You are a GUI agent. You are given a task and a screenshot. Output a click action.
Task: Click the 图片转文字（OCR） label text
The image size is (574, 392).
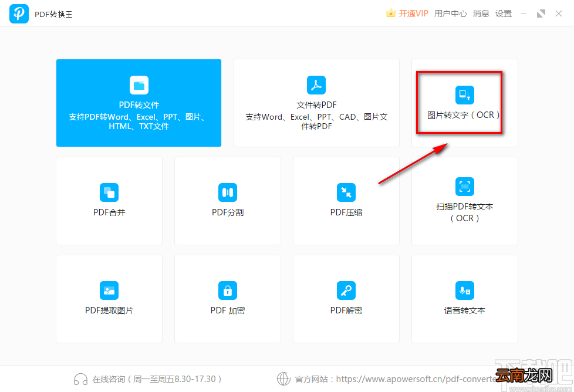tap(464, 115)
